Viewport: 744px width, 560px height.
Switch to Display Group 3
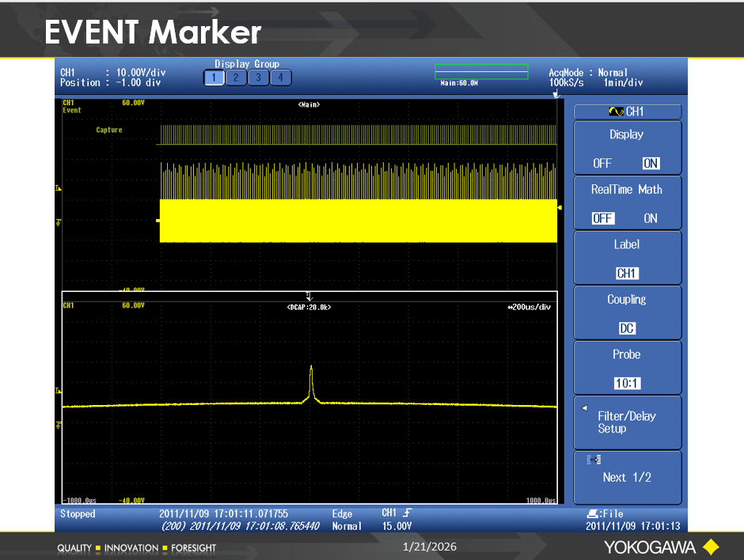tap(258, 78)
